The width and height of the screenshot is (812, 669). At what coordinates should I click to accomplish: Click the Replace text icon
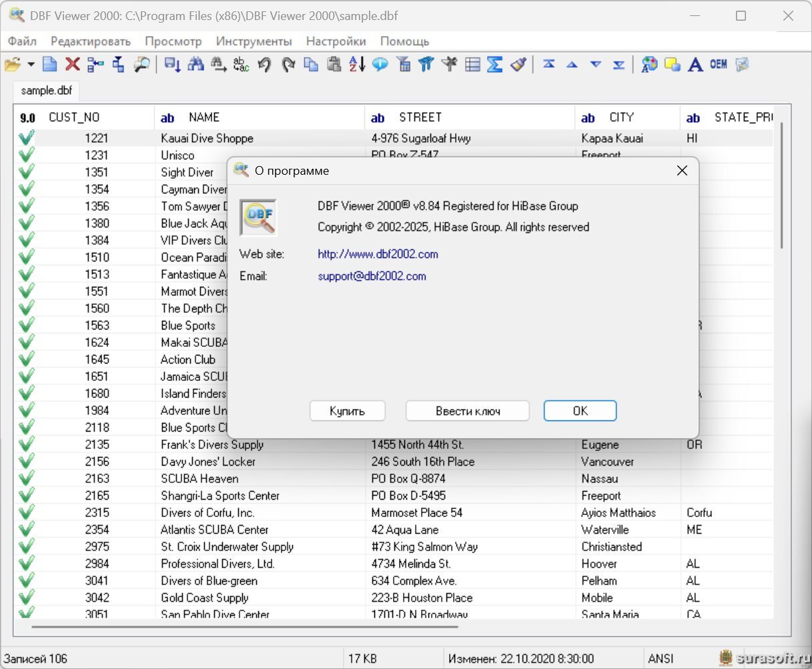241,64
